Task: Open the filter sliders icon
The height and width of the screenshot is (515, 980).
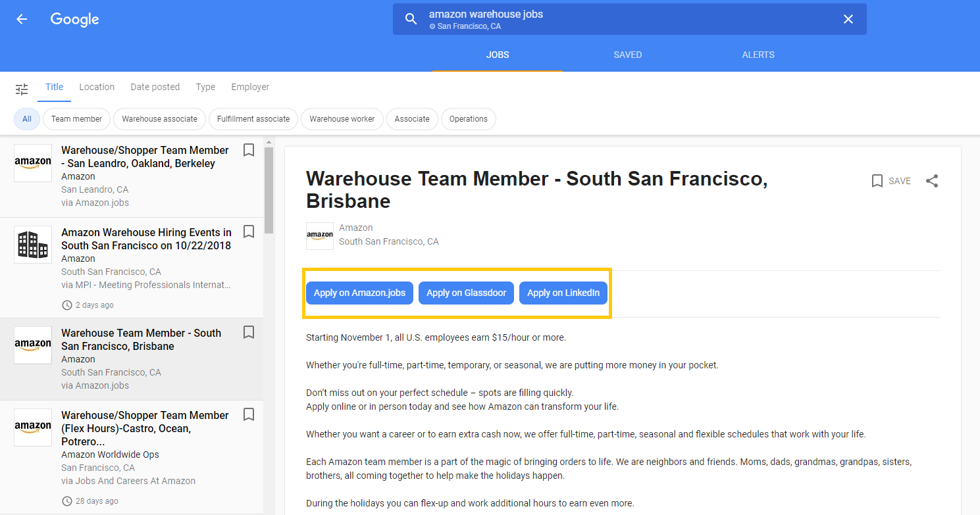Action: pos(22,89)
